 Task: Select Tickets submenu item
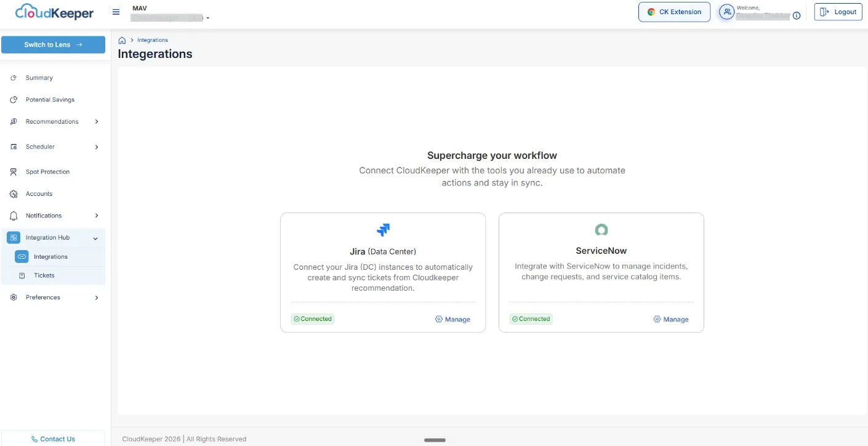(x=44, y=275)
